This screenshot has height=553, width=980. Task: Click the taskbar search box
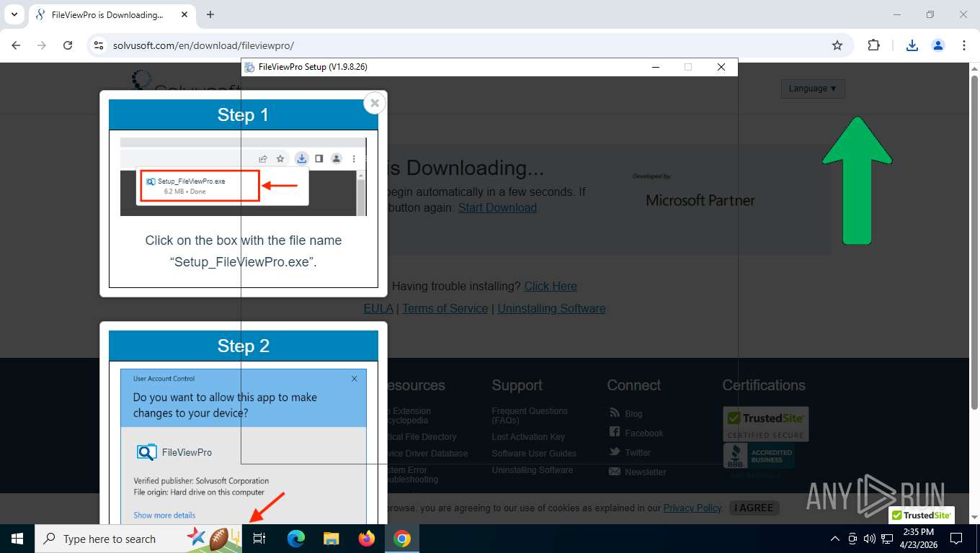[x=138, y=539]
